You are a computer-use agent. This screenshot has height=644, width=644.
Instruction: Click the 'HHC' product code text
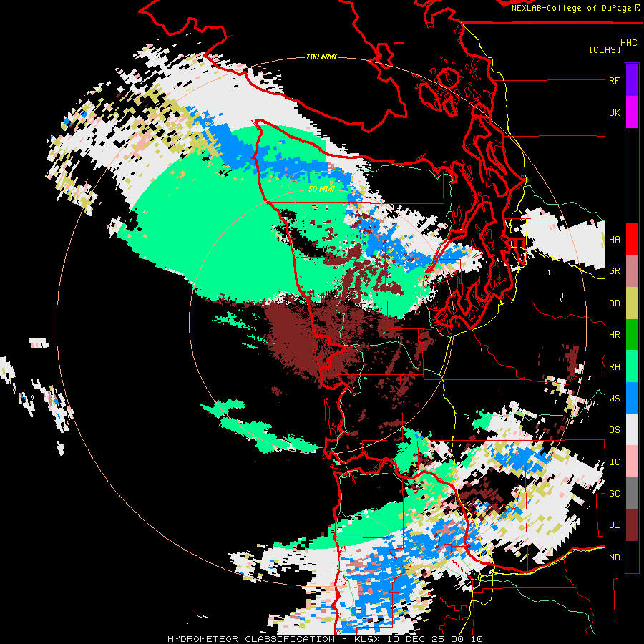coord(628,43)
